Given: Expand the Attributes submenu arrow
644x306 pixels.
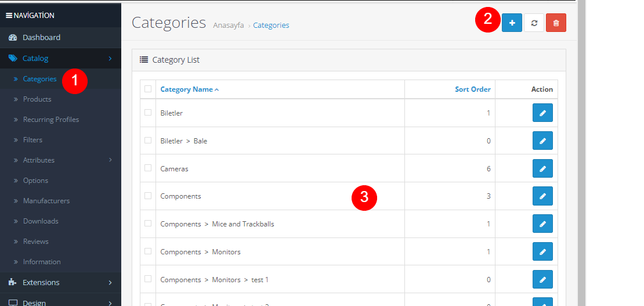Looking at the screenshot, I should 110,160.
